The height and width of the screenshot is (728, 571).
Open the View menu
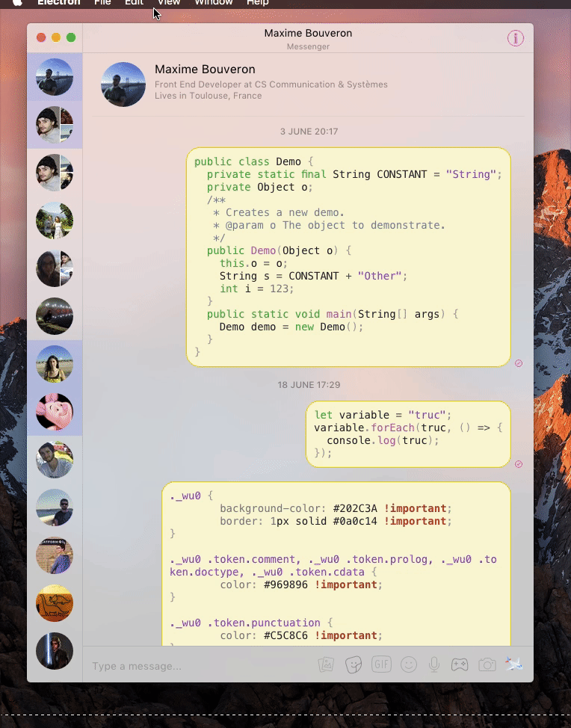point(168,2)
